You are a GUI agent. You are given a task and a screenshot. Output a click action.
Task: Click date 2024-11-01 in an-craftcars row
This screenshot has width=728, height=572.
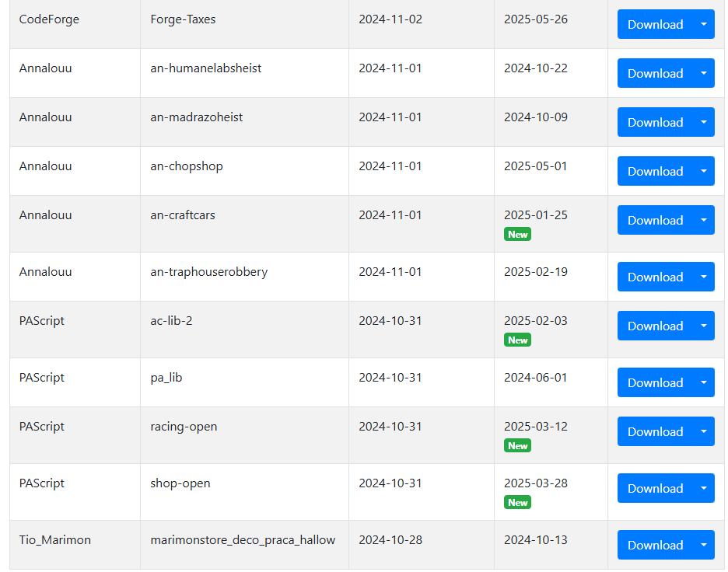point(390,215)
